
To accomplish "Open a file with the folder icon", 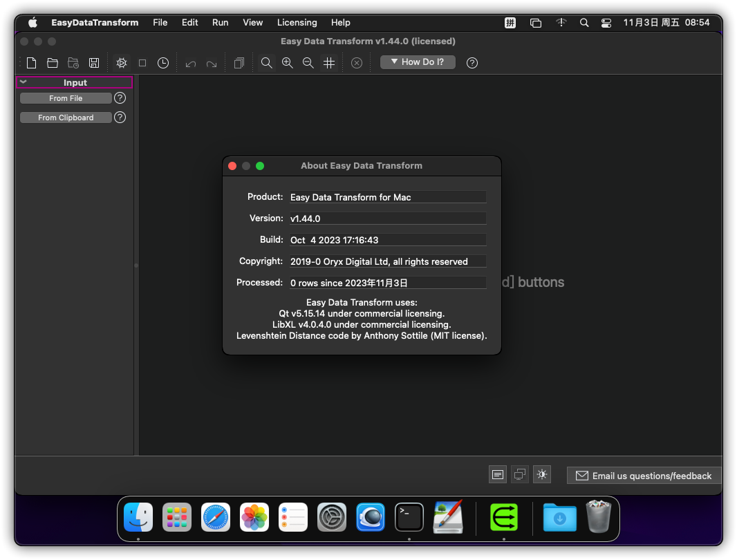I will (x=52, y=62).
